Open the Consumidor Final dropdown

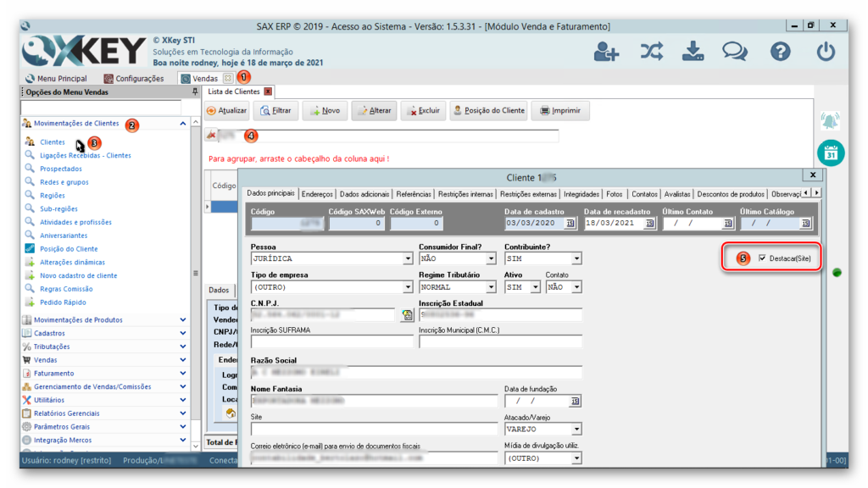(491, 258)
